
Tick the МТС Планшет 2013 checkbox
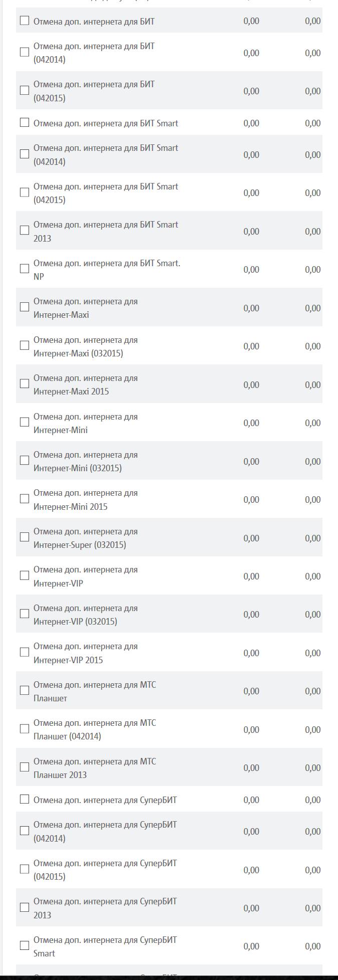(25, 767)
